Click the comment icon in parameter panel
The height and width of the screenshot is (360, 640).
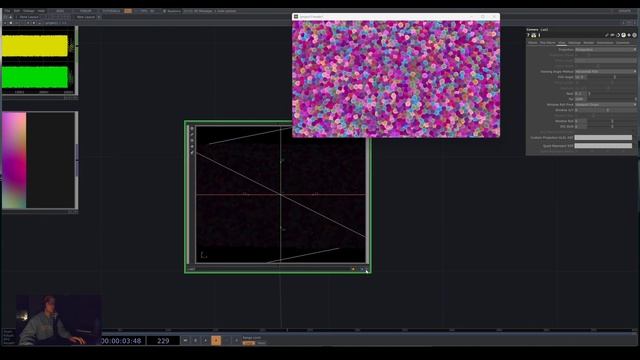(x=612, y=35)
